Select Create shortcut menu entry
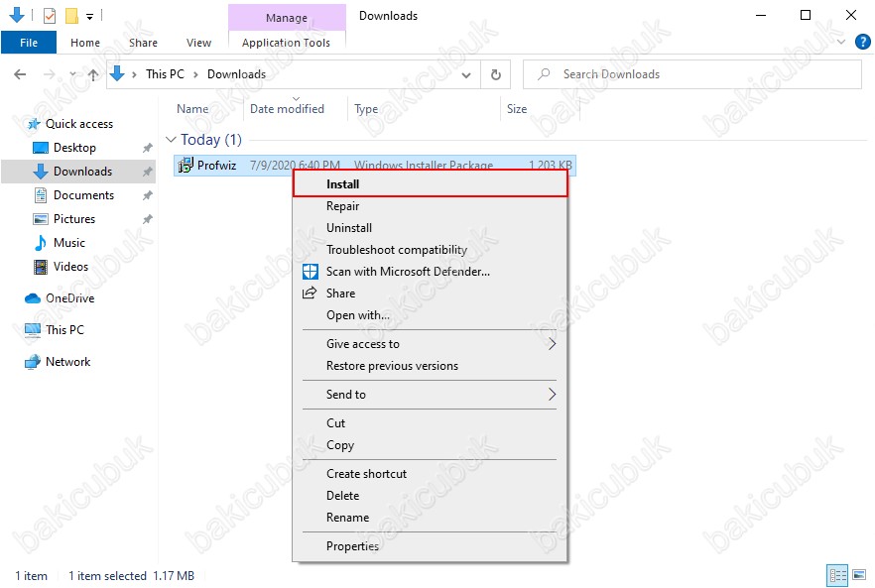 point(430,474)
